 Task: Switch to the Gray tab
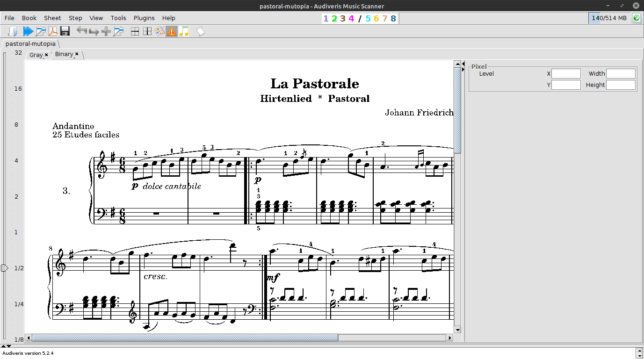pyautogui.click(x=36, y=55)
